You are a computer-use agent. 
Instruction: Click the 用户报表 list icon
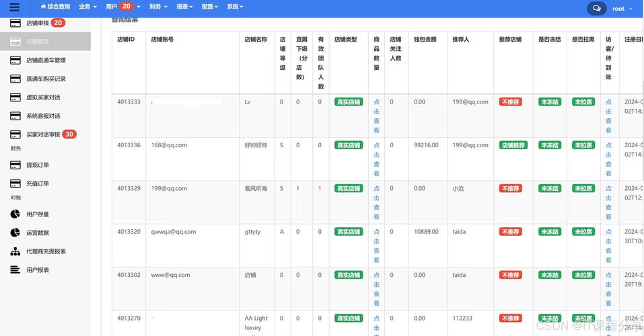15,270
